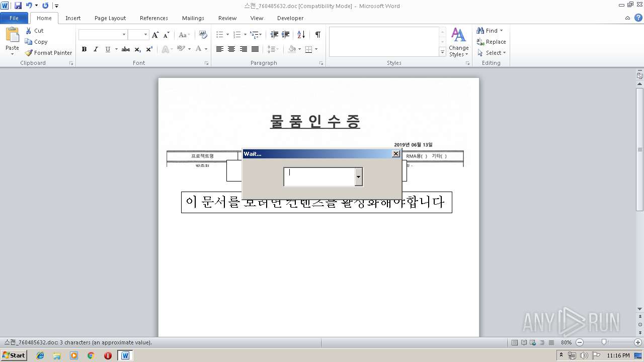The image size is (644, 362).
Task: Switch to the Page Layout tab
Action: tap(110, 18)
